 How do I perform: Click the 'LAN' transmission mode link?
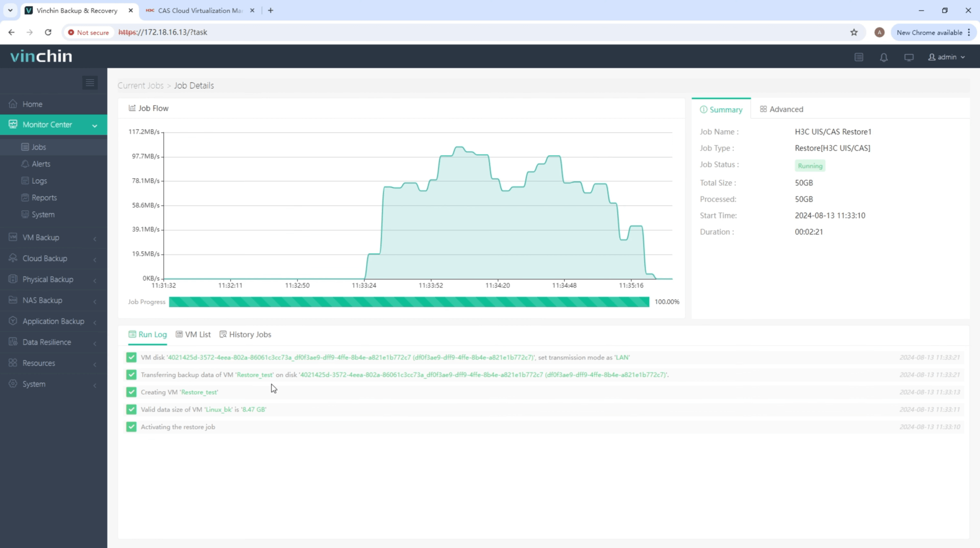point(622,358)
